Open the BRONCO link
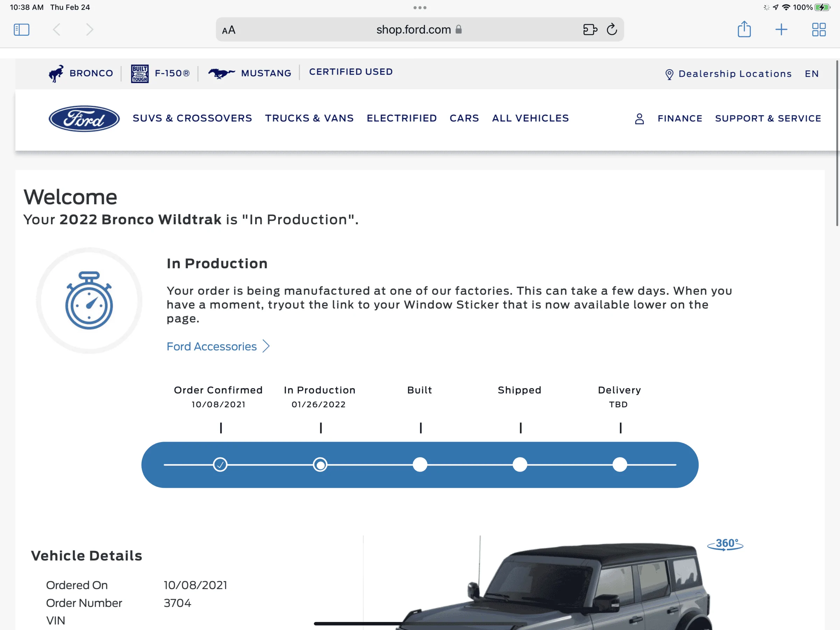The image size is (840, 630). (91, 73)
